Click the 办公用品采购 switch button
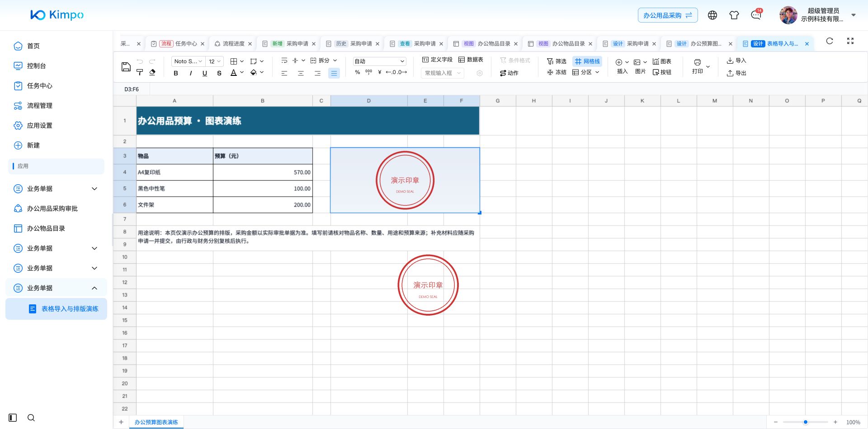The image size is (868, 429). tap(668, 15)
